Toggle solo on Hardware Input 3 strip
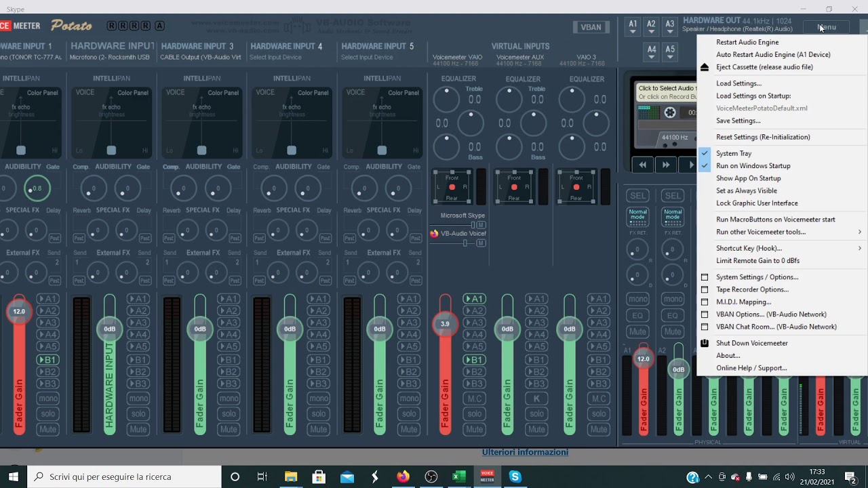 (229, 413)
